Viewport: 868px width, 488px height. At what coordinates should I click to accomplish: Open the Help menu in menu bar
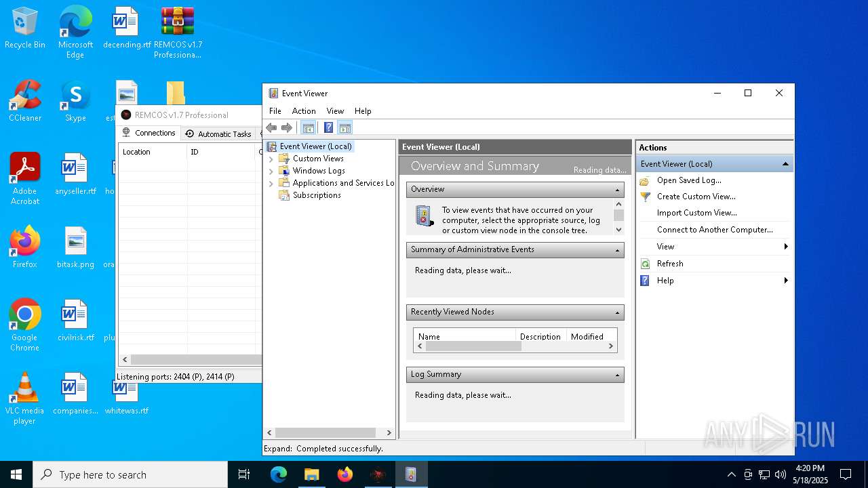(363, 110)
